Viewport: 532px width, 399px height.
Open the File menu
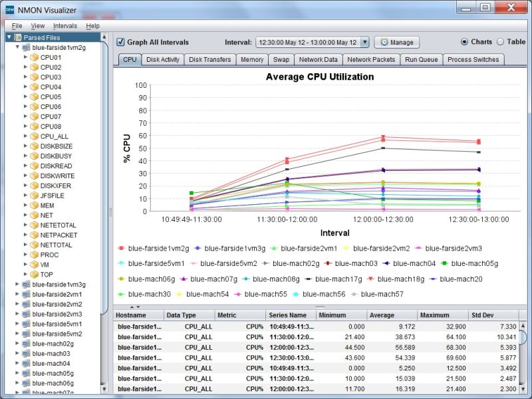tap(17, 26)
